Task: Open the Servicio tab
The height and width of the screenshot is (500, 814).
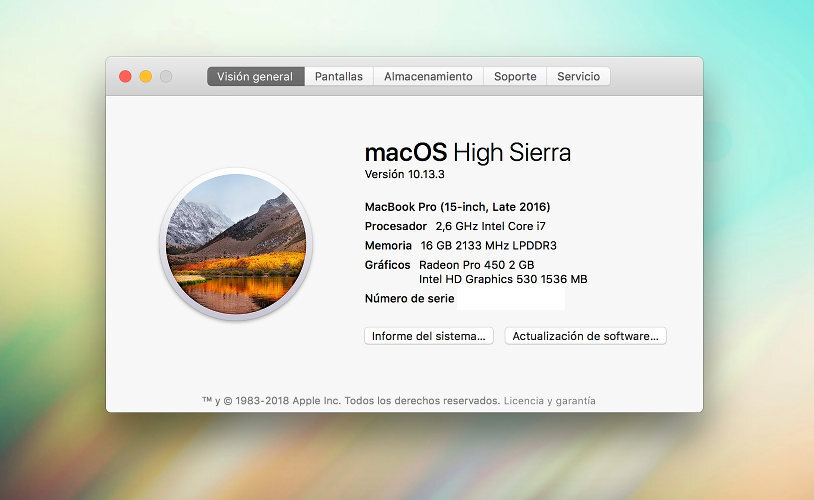Action: click(578, 76)
